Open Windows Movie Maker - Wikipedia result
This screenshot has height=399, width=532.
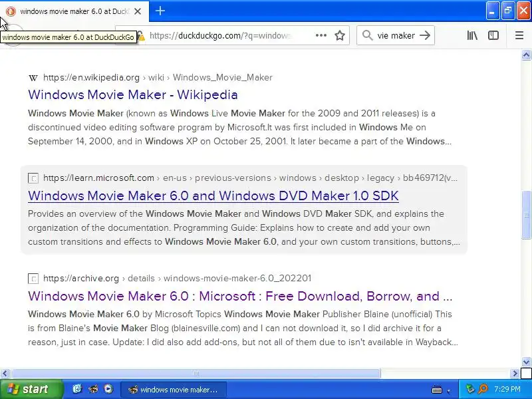132,94
